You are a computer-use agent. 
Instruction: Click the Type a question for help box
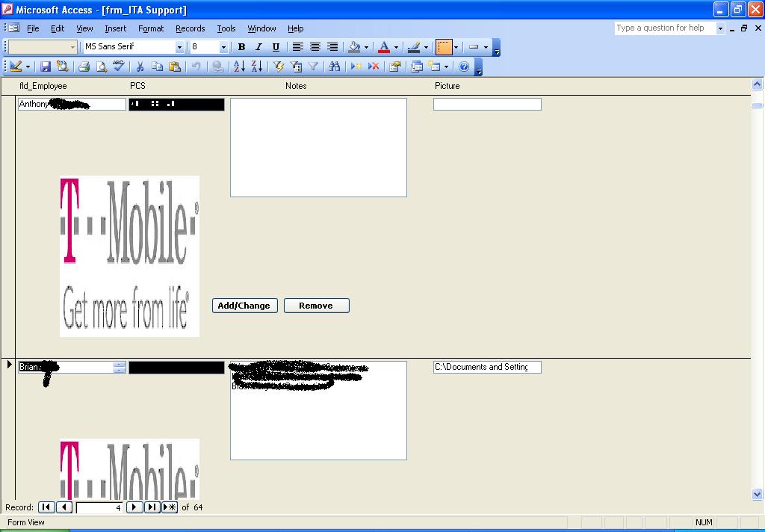coord(665,28)
